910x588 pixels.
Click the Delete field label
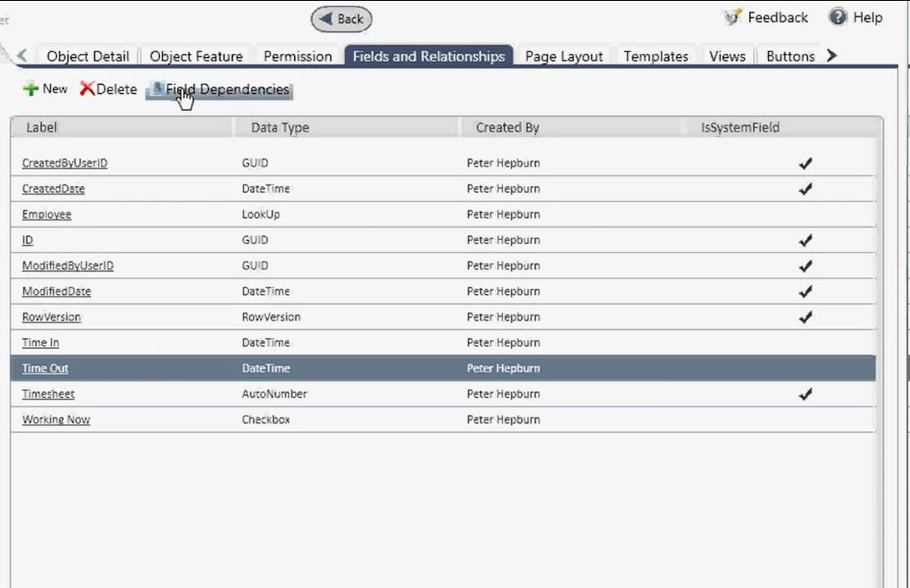(117, 89)
